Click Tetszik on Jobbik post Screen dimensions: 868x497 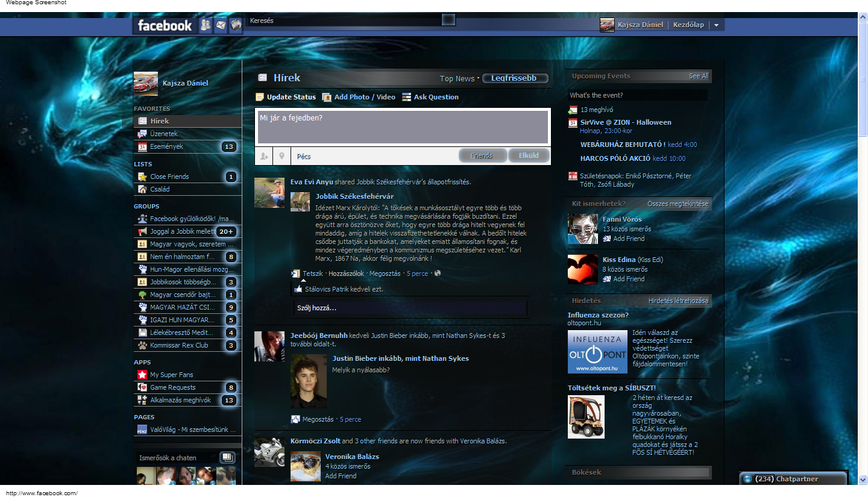pyautogui.click(x=313, y=274)
